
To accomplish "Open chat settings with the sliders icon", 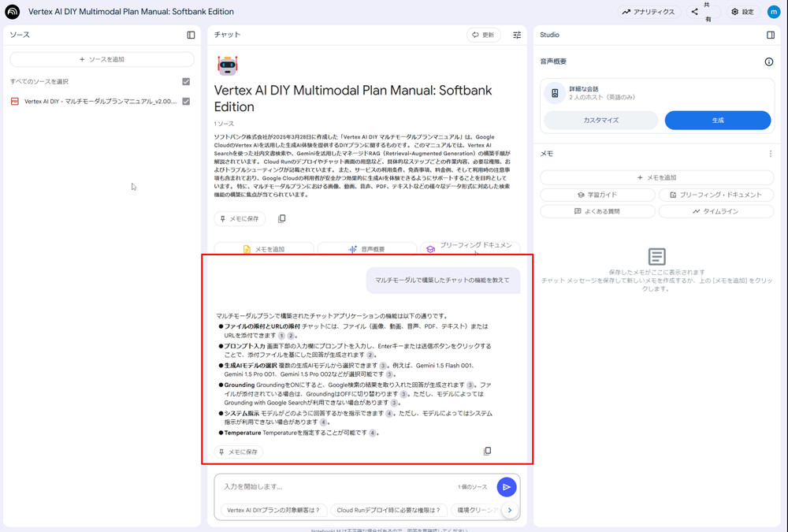I will [516, 35].
